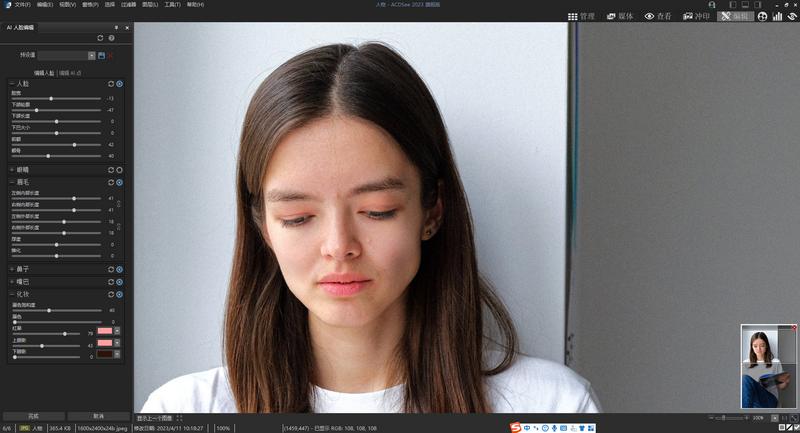Open the 文件 (File) menu
This screenshot has height=433, width=800.
pyautogui.click(x=22, y=5)
